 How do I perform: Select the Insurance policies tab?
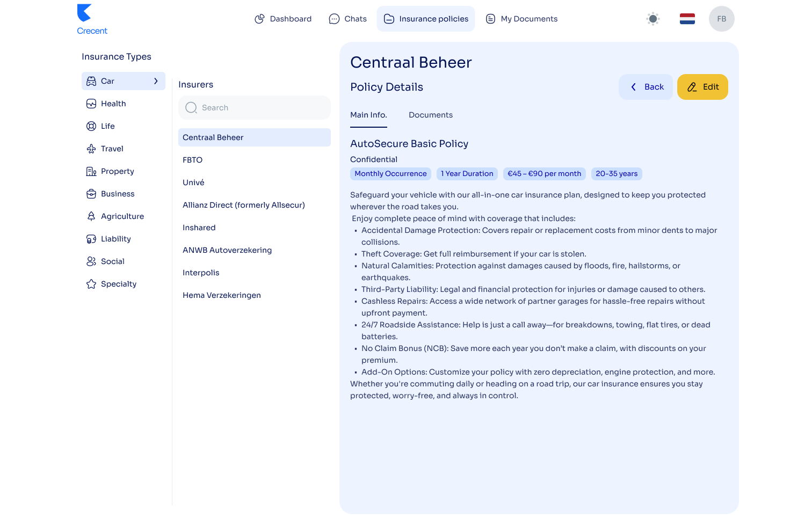click(x=426, y=19)
